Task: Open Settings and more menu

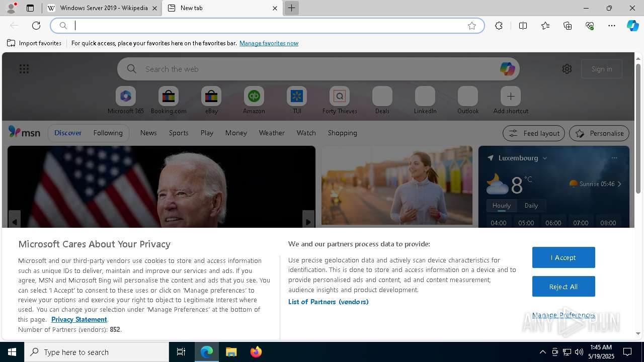Action: 612,26
